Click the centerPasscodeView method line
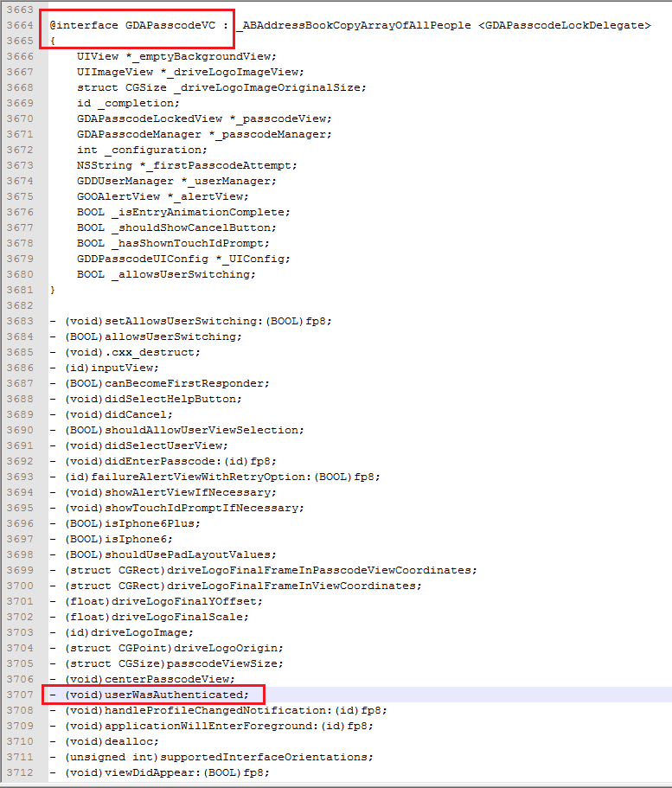The height and width of the screenshot is (788, 672). click(x=142, y=680)
